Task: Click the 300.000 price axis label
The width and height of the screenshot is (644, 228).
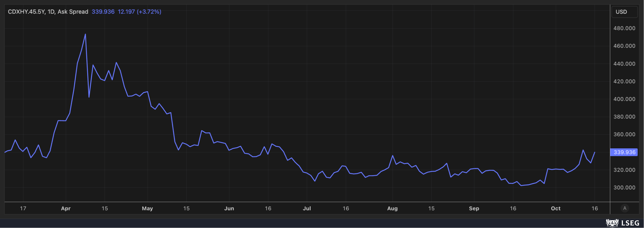Action: click(x=624, y=187)
